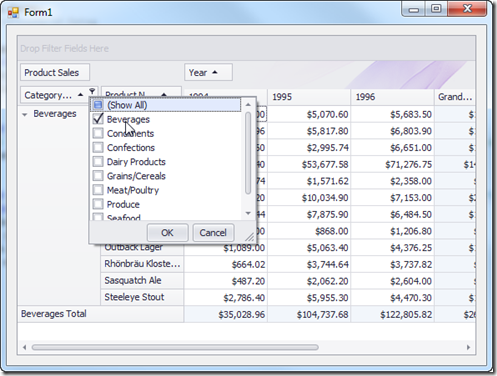Collapse the Beverages row group

(24, 114)
